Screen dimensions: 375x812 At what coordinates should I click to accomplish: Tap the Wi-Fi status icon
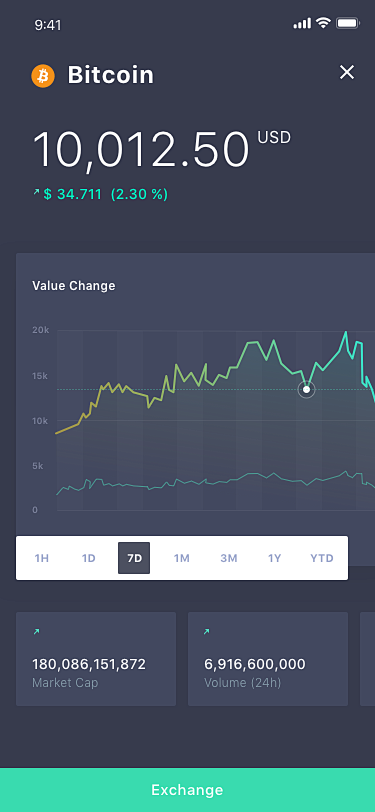coord(324,23)
